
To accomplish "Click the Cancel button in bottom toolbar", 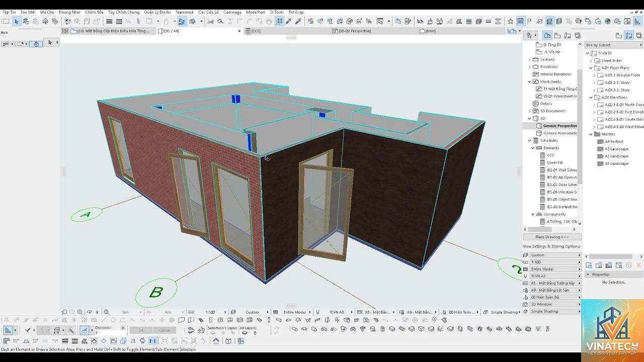I will click(165, 330).
